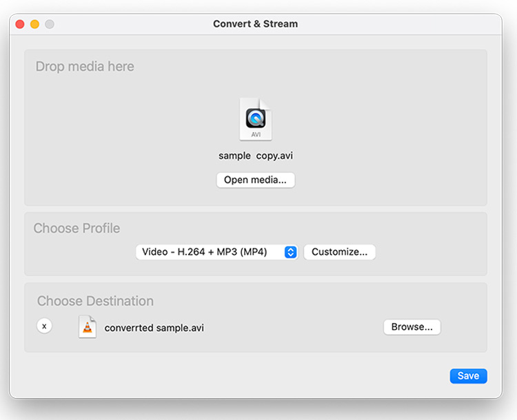Screen dimensions: 517x420
Task: Click the Convert & Stream window title
Action: point(256,24)
